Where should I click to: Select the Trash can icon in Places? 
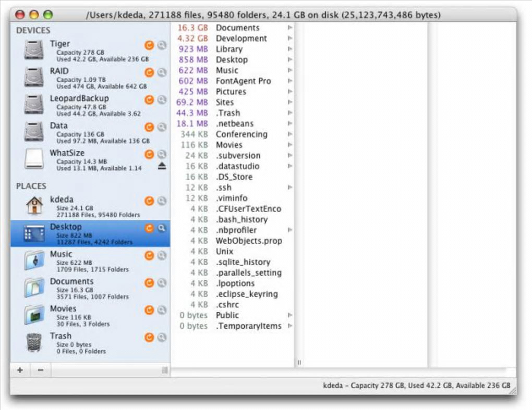[x=34, y=342]
